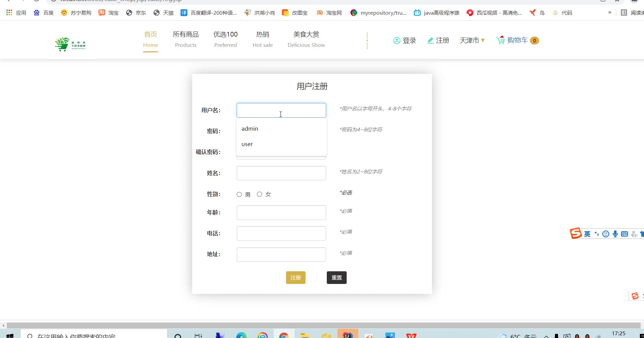Click the Sogou input method logo
644x338 pixels.
click(575, 233)
